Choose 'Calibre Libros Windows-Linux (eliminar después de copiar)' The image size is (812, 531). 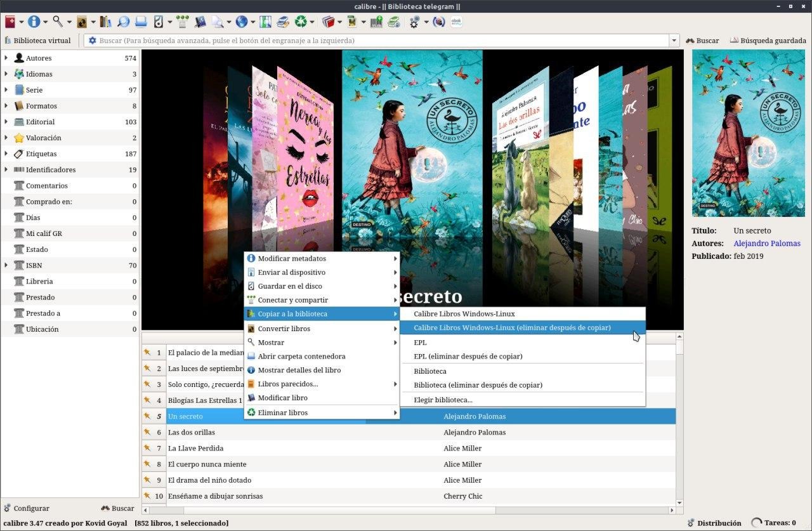coord(512,328)
